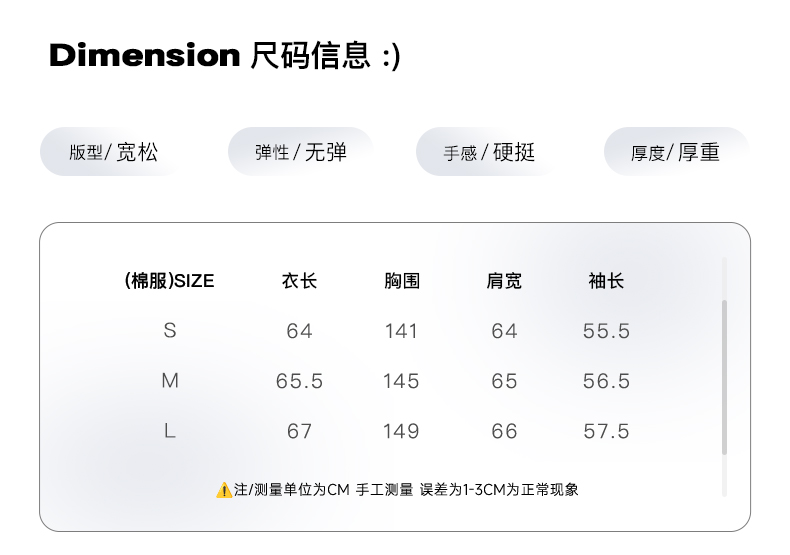790x555 pixels.
Task: Click the size table's vertical scrollbar thumb
Action: pyautogui.click(x=724, y=375)
